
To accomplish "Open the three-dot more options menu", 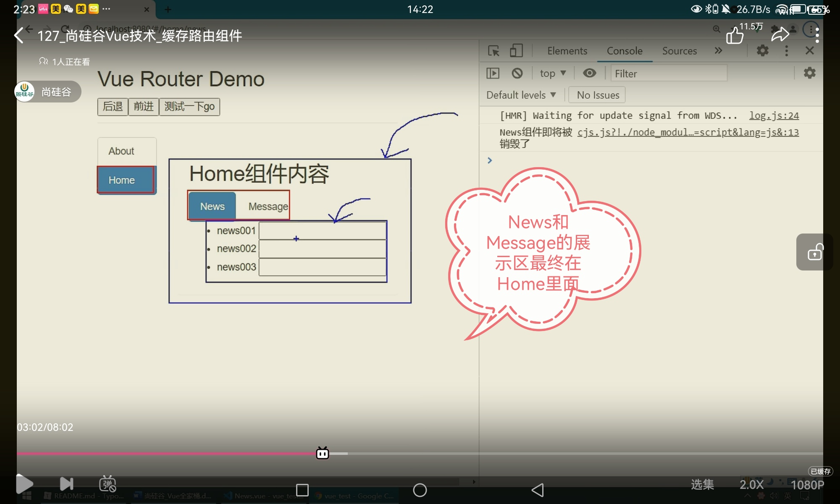I will pyautogui.click(x=816, y=36).
